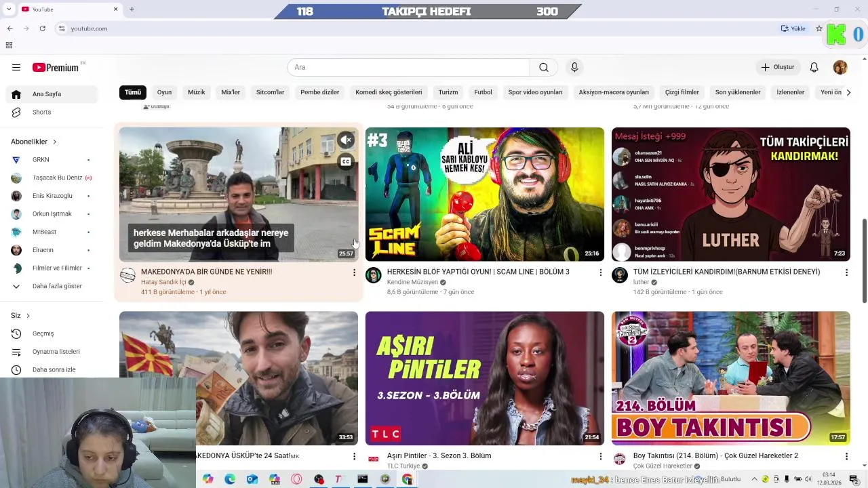Open Hatay Sandık İçi channel link
The image size is (868, 488).
click(x=163, y=282)
